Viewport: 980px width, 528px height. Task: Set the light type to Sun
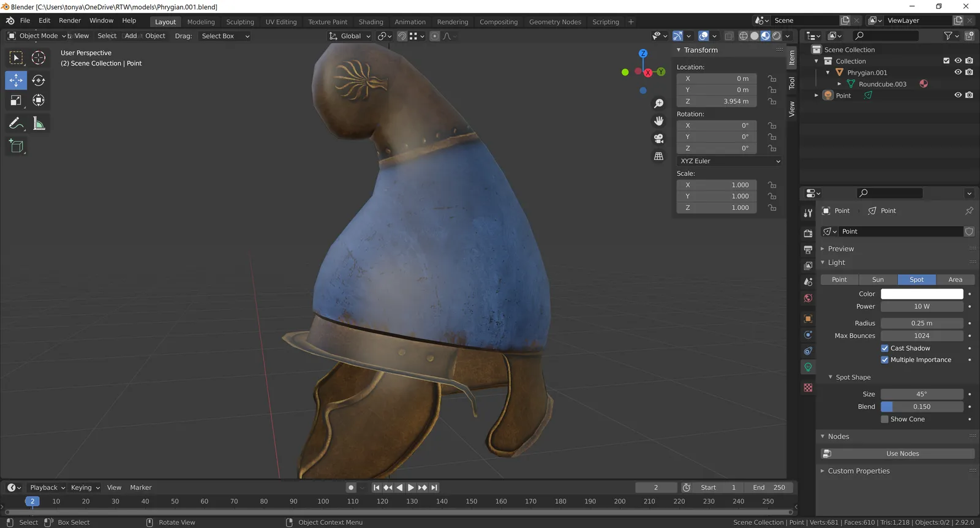(878, 279)
